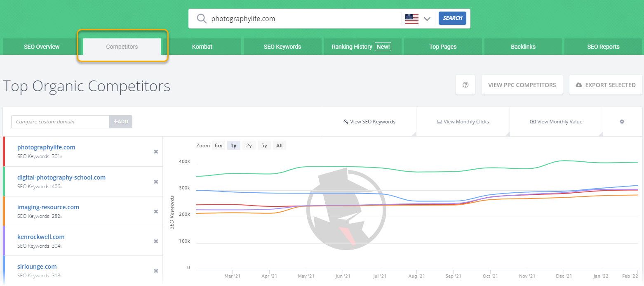The height and width of the screenshot is (286, 644).
Task: Click the cloud download icon on Export Selected
Action: pos(579,85)
